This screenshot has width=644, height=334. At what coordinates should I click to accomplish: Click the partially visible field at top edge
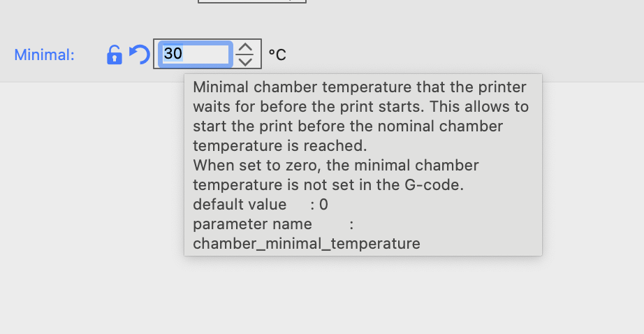click(251, 1)
